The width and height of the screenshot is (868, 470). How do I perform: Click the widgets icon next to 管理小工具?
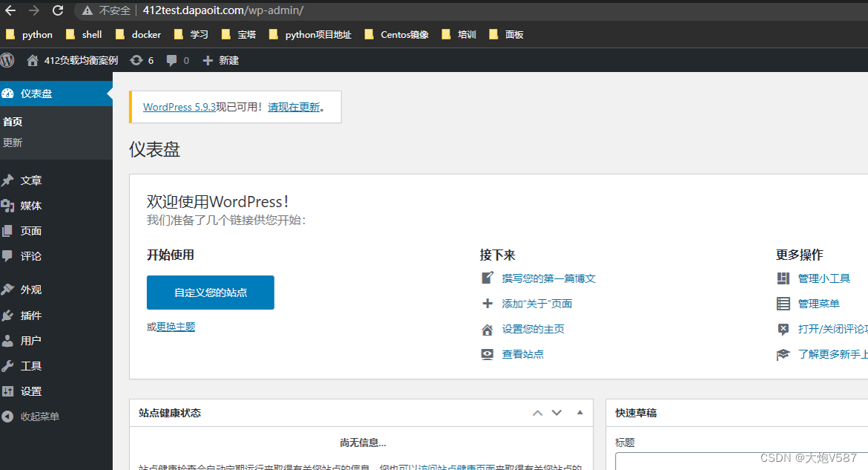pos(783,278)
